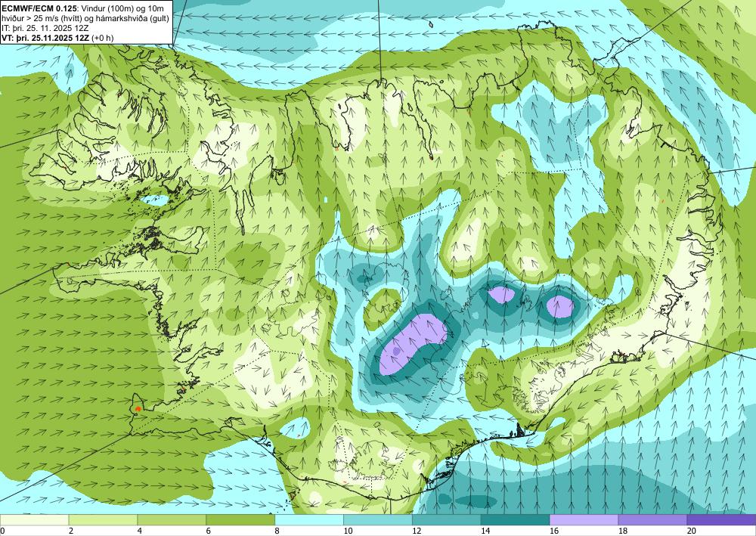
Task: Click the 16–18 m/s light purple legend swatch
Action: (584, 519)
